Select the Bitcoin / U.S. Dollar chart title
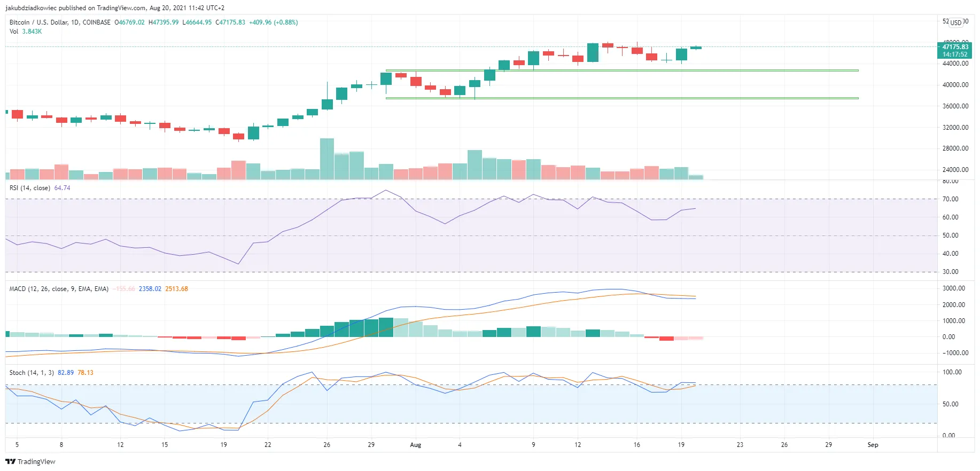 pos(60,22)
